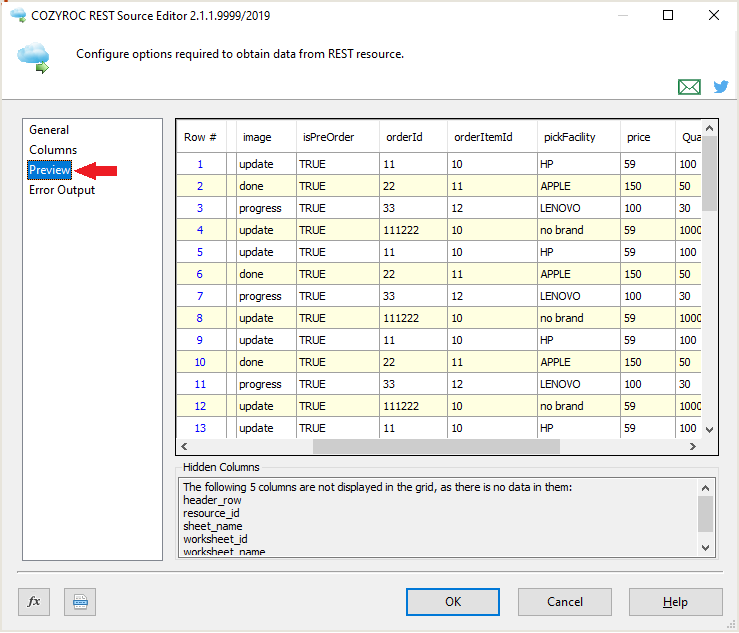Click 'progress' in row 11
The width and height of the screenshot is (739, 633).
(266, 384)
